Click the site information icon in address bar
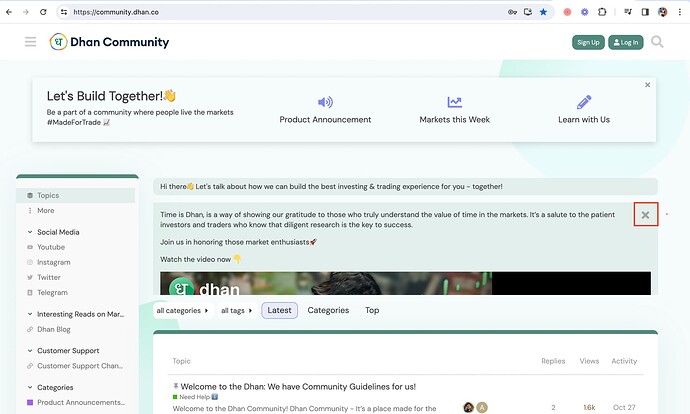 64,12
